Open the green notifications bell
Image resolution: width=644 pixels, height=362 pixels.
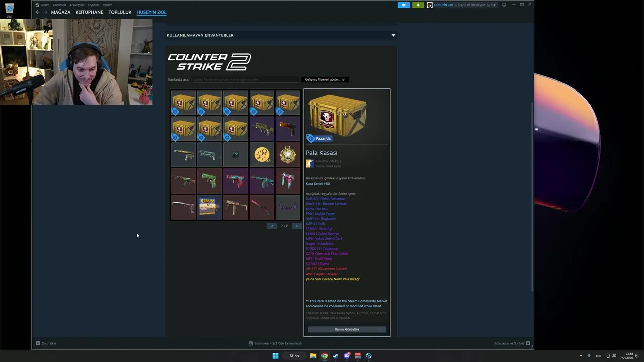(x=418, y=5)
